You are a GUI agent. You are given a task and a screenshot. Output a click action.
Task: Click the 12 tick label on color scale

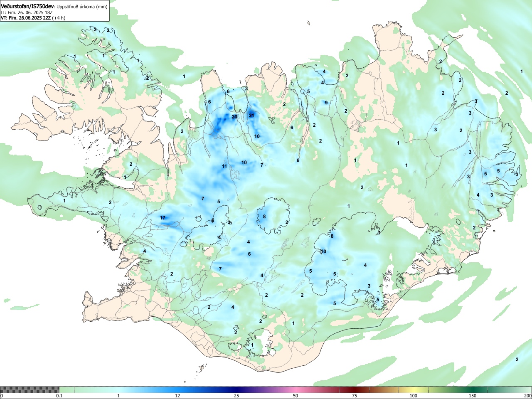[x=177, y=396]
